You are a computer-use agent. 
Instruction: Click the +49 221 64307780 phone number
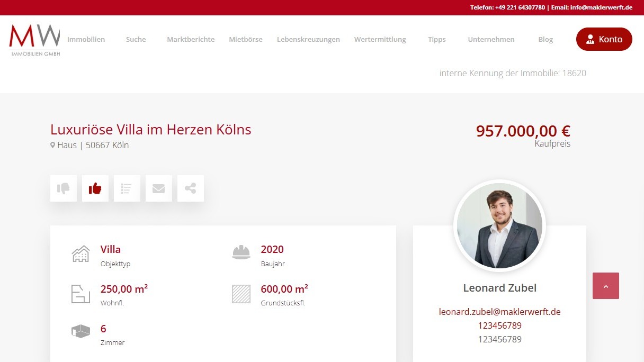pyautogui.click(x=520, y=7)
